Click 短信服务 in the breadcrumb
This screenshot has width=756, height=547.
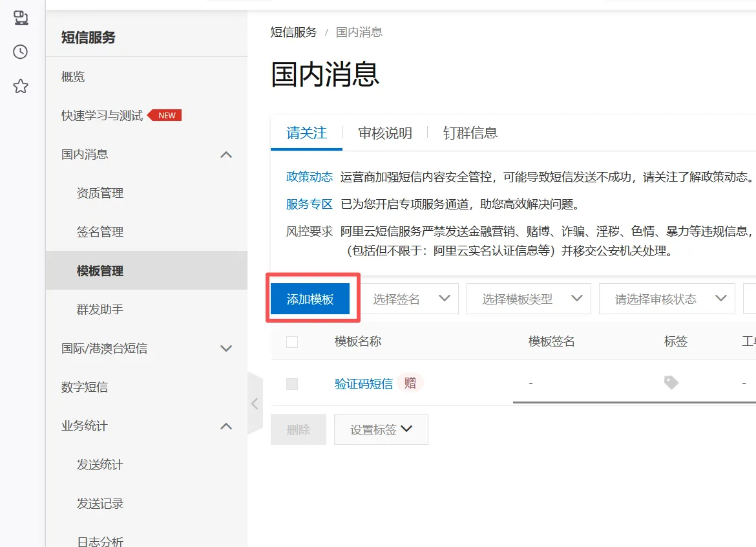coord(293,32)
